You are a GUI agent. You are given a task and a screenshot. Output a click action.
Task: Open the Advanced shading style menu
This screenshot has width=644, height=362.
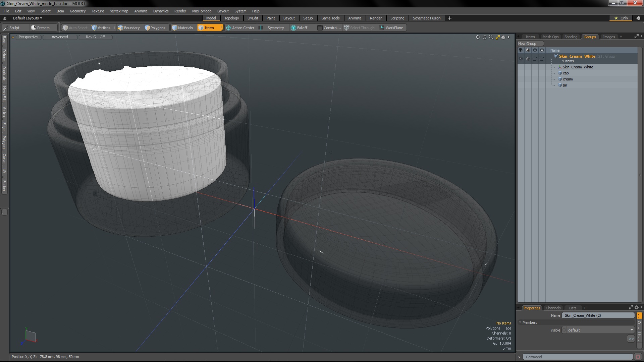point(60,37)
